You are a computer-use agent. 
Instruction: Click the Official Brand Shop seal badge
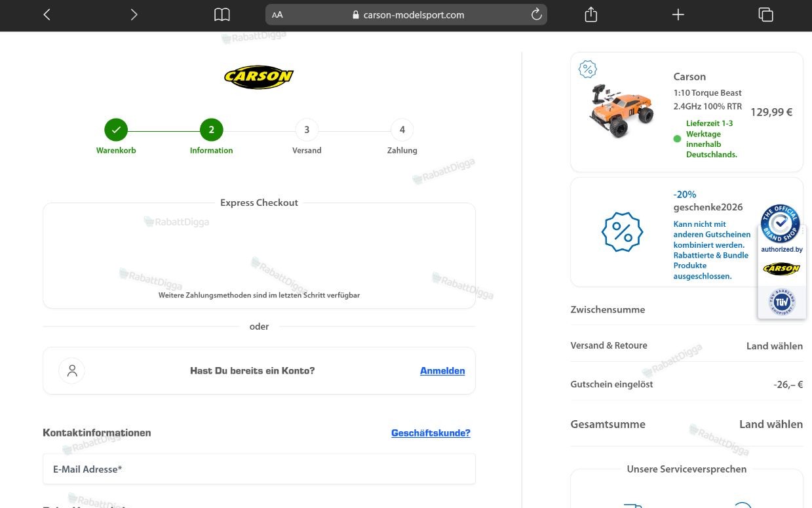point(781,224)
